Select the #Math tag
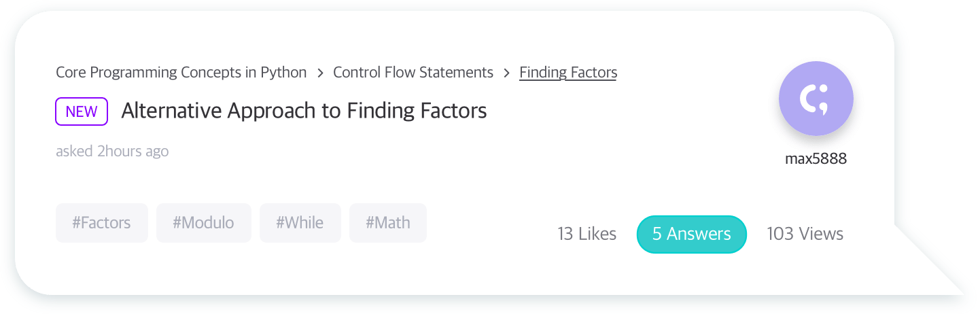Image resolution: width=980 pixels, height=314 pixels. click(x=388, y=223)
